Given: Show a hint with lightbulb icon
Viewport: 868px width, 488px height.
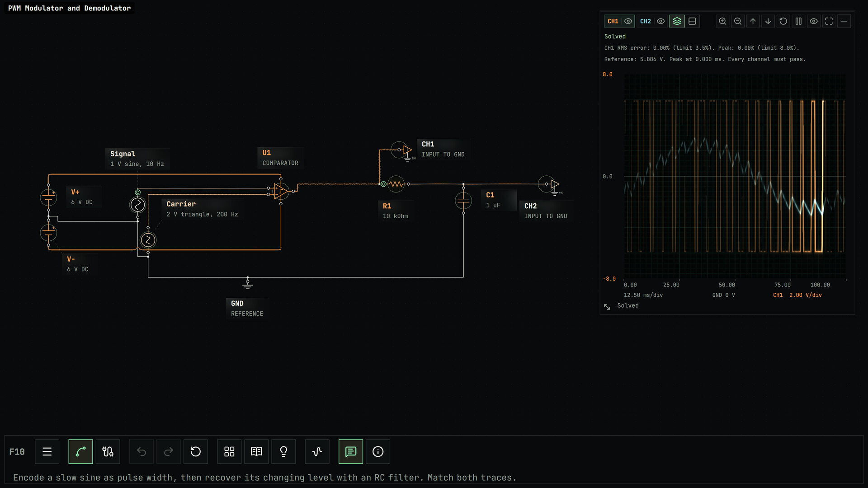Looking at the screenshot, I should coord(283,451).
